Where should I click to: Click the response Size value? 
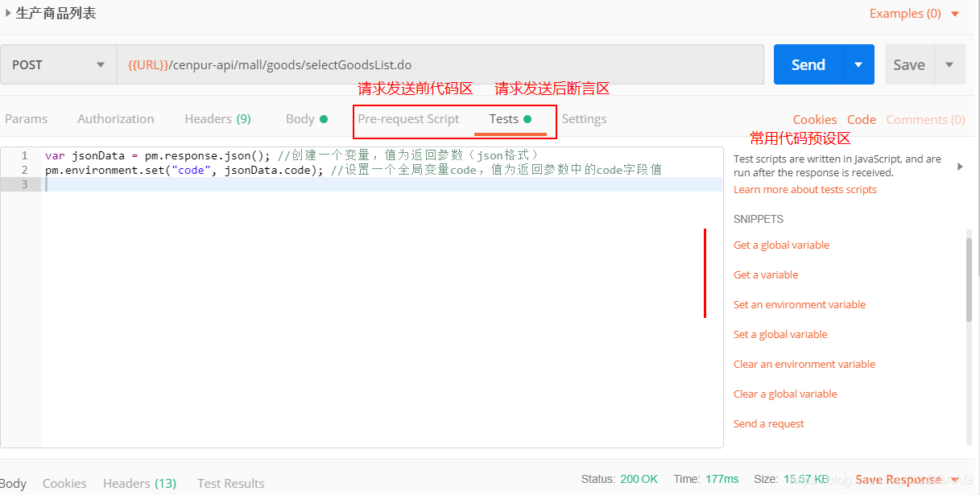tap(805, 479)
